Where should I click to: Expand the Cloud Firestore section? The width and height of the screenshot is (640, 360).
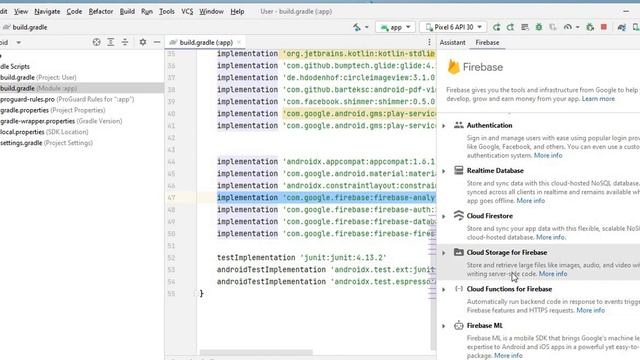click(x=444, y=216)
